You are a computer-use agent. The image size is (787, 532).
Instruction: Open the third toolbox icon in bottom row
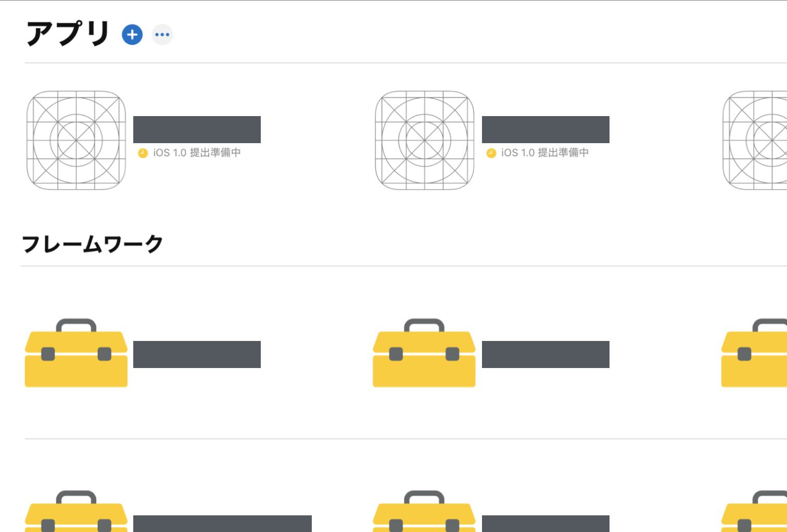(754, 511)
